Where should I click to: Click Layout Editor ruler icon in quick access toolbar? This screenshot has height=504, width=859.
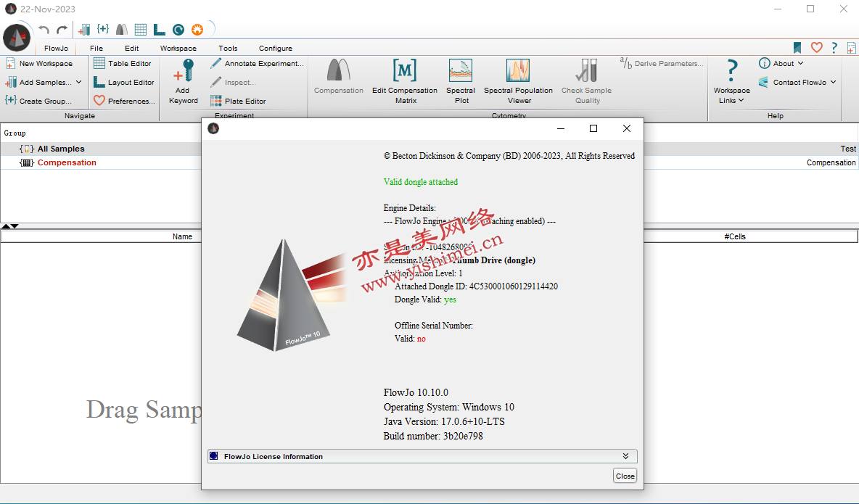(159, 30)
